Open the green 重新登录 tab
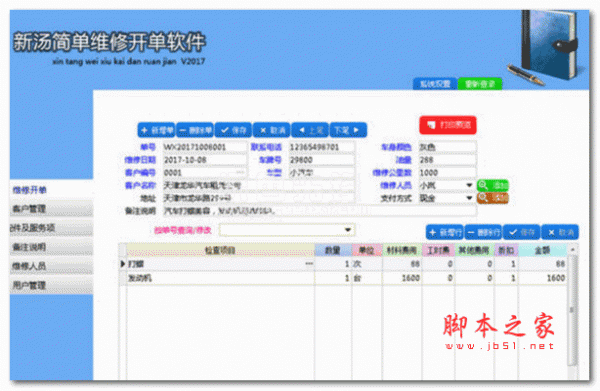Viewport: 600px width, 391px height. pos(480,84)
